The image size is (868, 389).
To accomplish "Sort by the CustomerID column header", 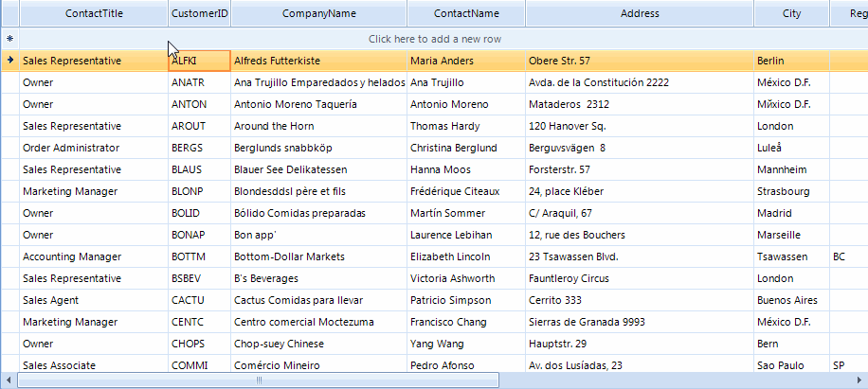I will (x=199, y=14).
